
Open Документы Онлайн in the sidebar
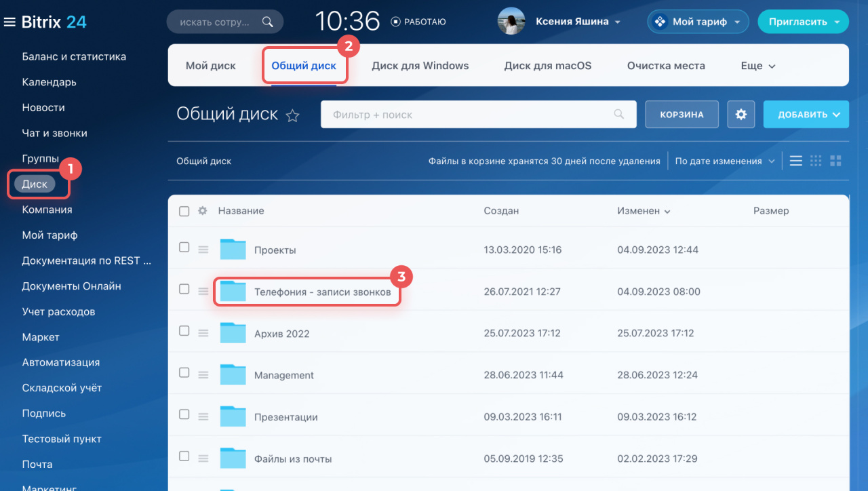pos(71,286)
